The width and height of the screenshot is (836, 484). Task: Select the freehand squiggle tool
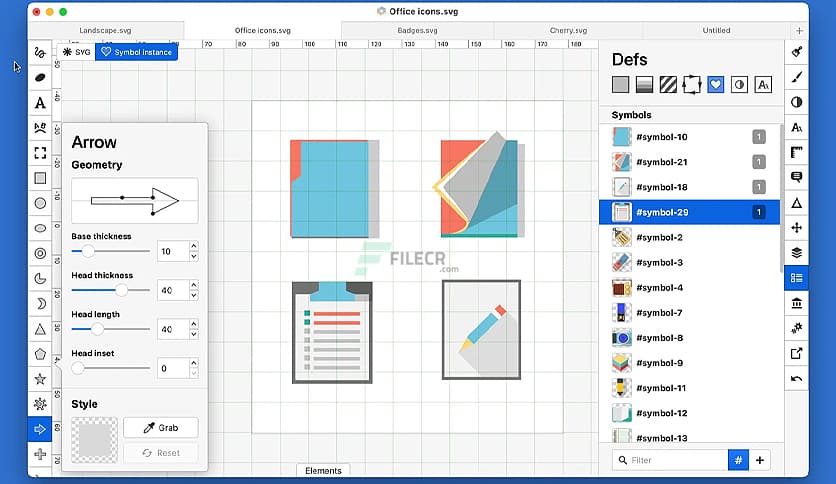(40, 52)
